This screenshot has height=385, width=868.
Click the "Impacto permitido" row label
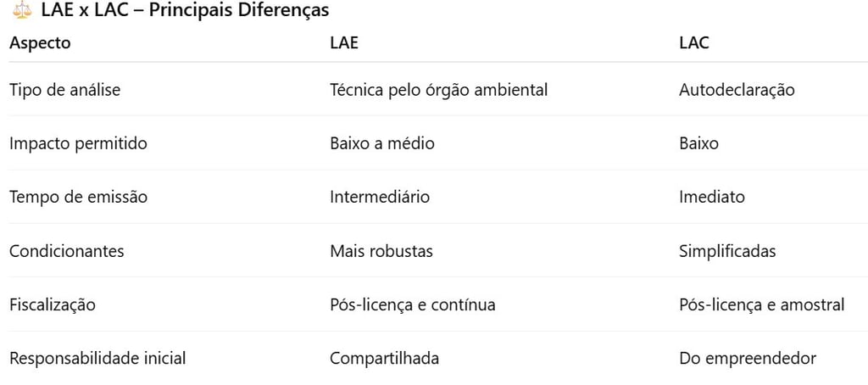[78, 143]
